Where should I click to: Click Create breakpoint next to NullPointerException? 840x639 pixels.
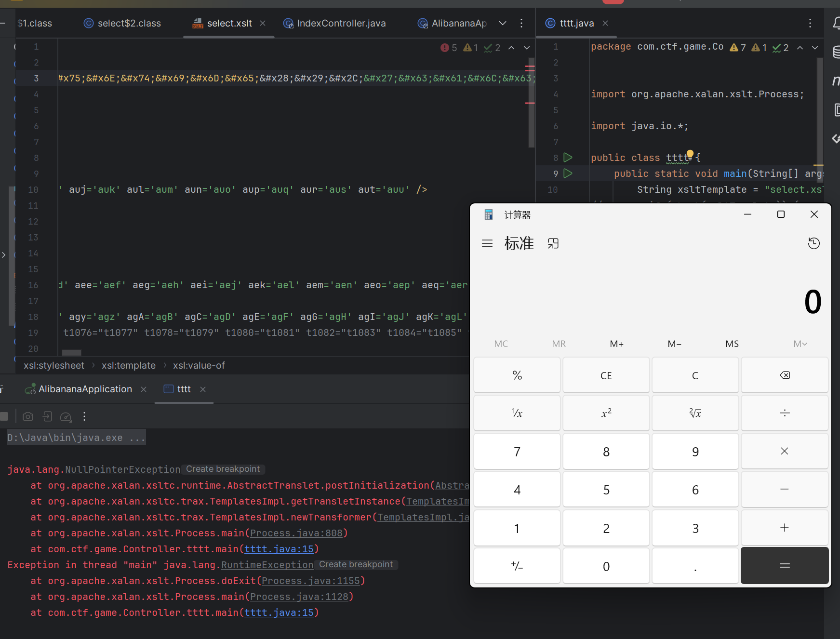tap(223, 469)
